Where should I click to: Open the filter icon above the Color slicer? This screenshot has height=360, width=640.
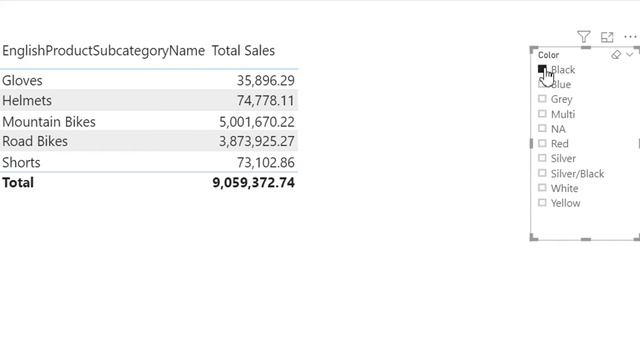click(584, 37)
